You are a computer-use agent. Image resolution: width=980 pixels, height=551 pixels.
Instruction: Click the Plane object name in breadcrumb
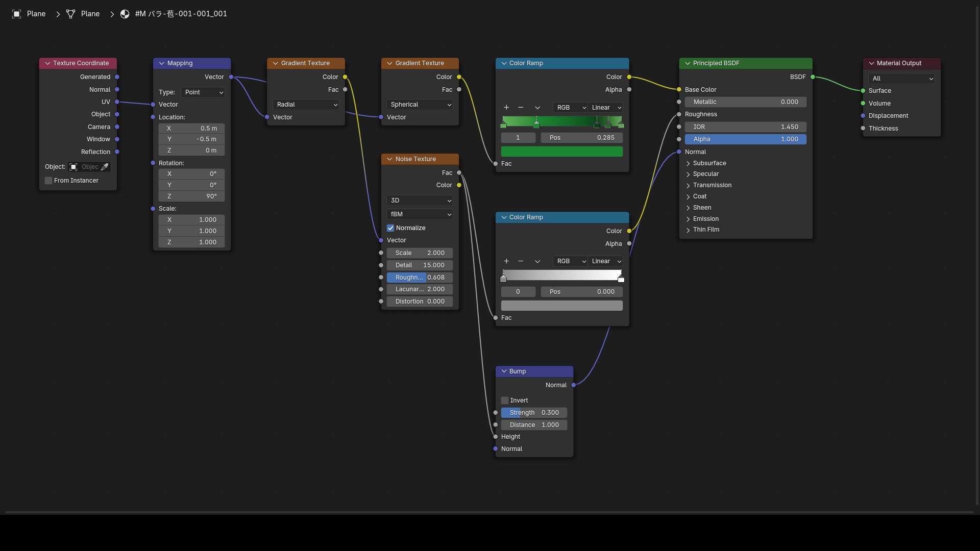[x=36, y=14]
